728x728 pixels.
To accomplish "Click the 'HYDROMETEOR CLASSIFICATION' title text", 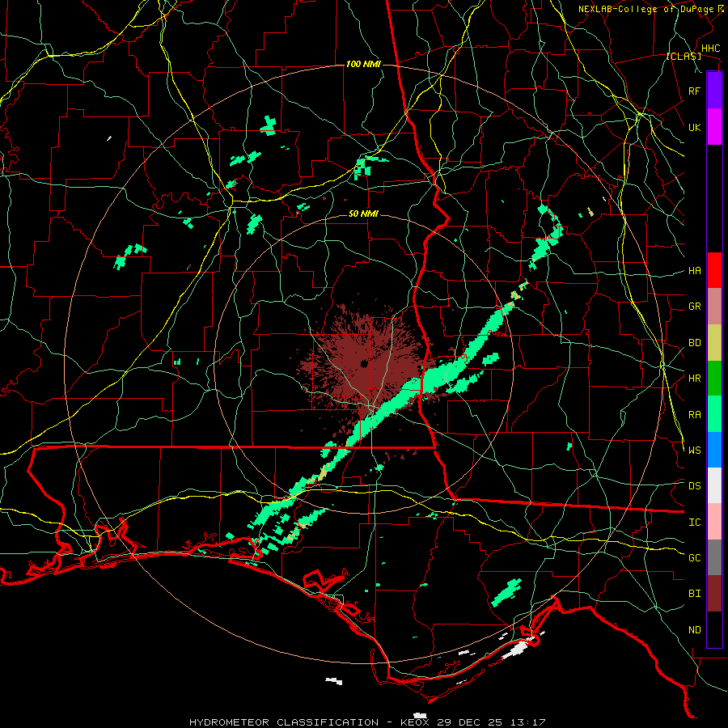I will [x=284, y=722].
